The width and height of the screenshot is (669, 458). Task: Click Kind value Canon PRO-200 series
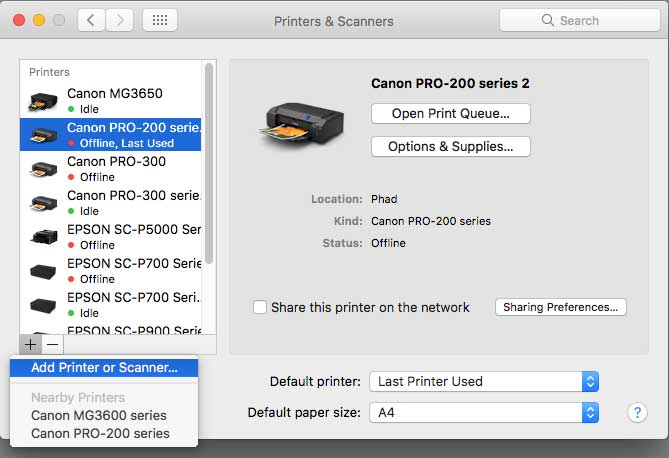[431, 221]
